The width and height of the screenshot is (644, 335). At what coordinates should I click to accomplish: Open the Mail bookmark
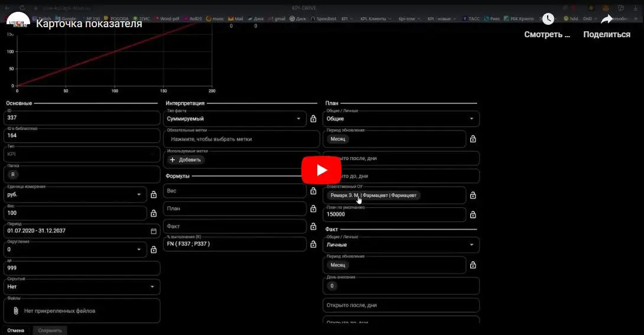coord(236,19)
